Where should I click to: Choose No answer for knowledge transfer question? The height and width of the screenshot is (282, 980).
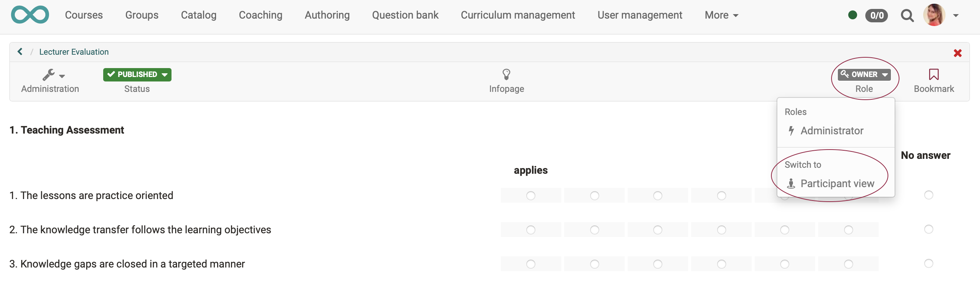coord(928,230)
